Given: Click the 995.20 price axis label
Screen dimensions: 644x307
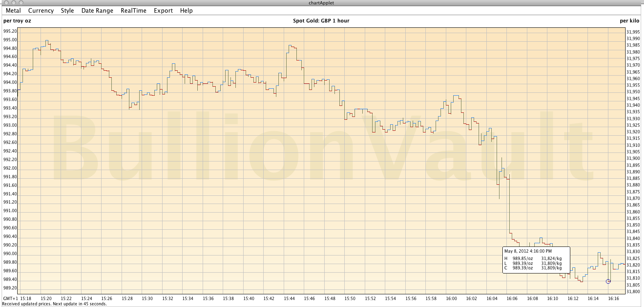Looking at the screenshot, I should click(x=10, y=31).
